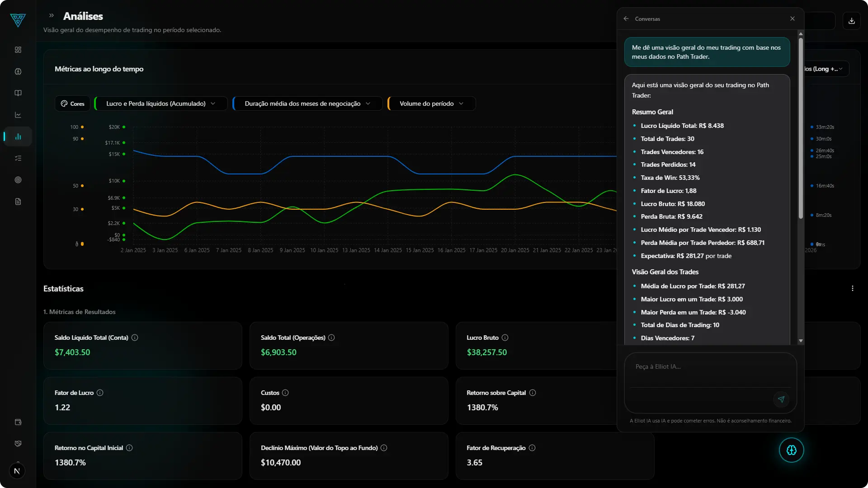This screenshot has height=488, width=868.
Task: Select the line chart icon in the sidebar
Action: pyautogui.click(x=18, y=115)
